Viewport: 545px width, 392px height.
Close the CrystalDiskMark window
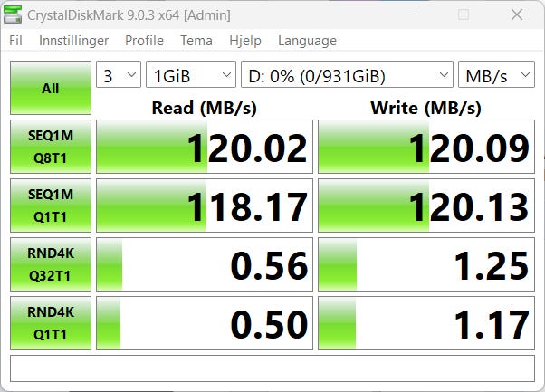517,14
